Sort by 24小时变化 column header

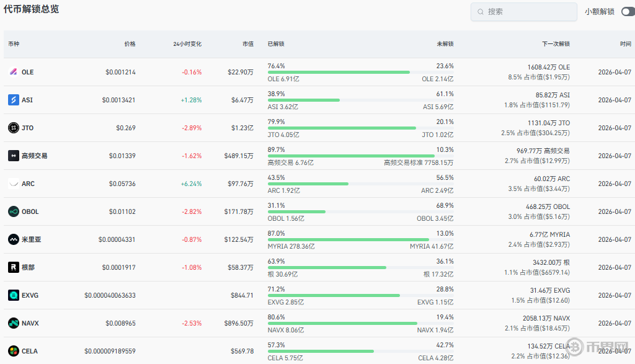(x=187, y=44)
